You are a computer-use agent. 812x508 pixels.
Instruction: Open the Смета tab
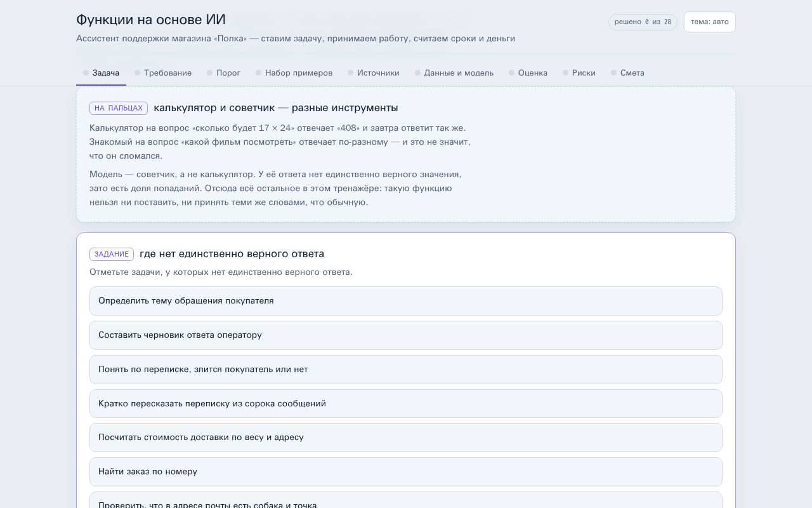[627, 73]
